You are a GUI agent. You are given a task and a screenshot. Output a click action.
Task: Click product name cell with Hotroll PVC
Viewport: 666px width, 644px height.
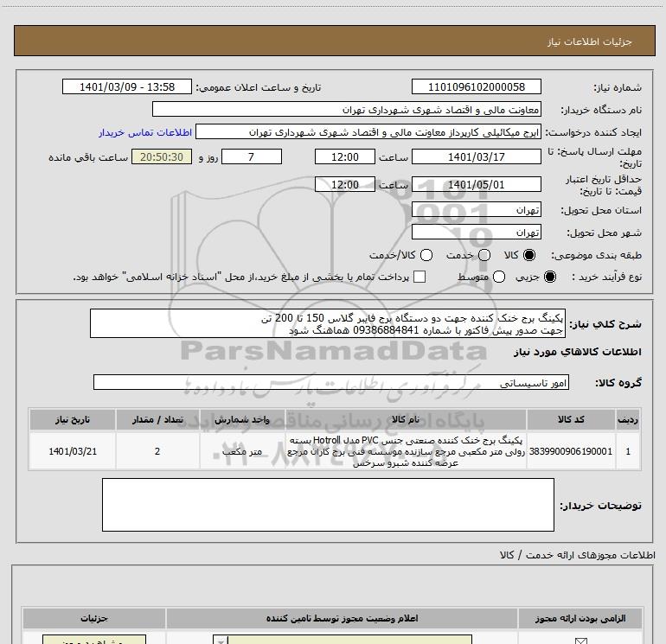tap(406, 451)
